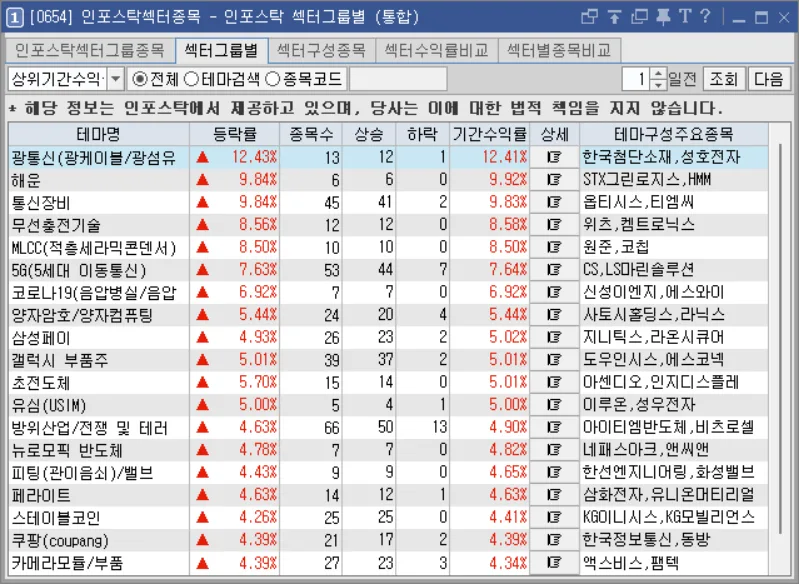This screenshot has width=799, height=584.
Task: Open detail icon for 스테이블코인 row
Action: point(554,517)
